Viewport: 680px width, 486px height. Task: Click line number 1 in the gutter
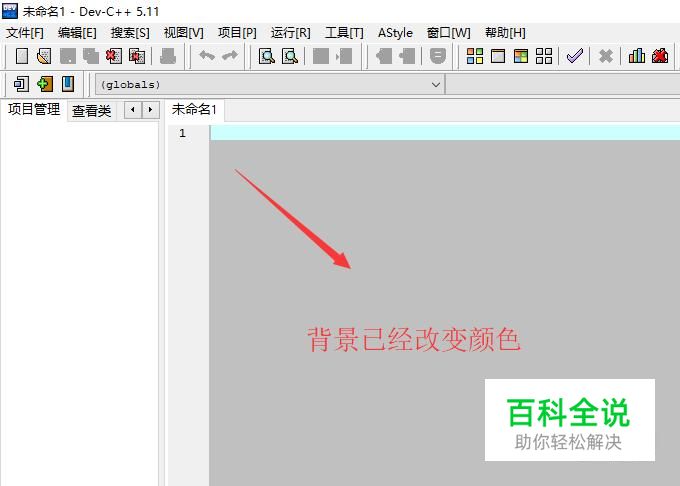(x=182, y=133)
